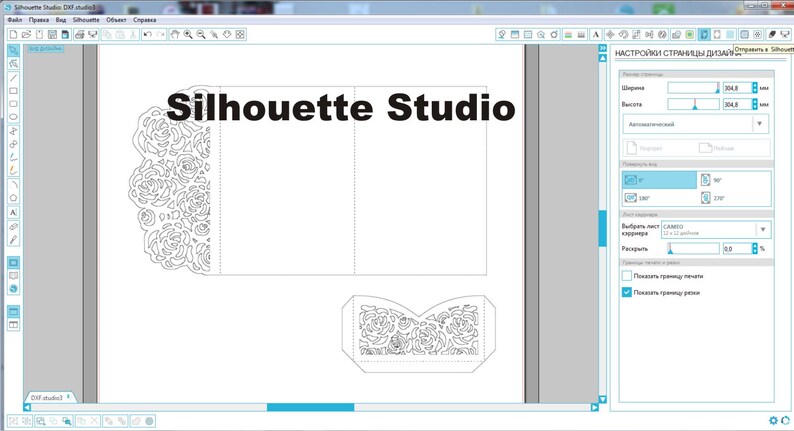
Task: Click the width value input field
Action: [737, 88]
